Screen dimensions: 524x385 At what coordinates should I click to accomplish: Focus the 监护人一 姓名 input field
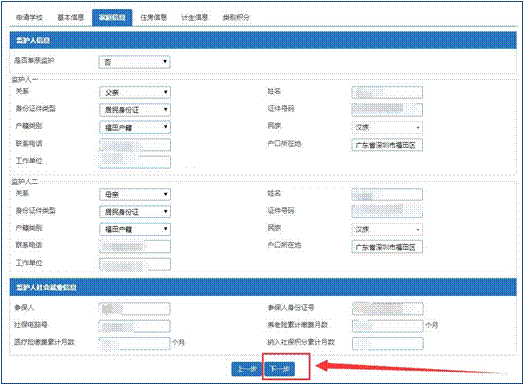(x=387, y=93)
